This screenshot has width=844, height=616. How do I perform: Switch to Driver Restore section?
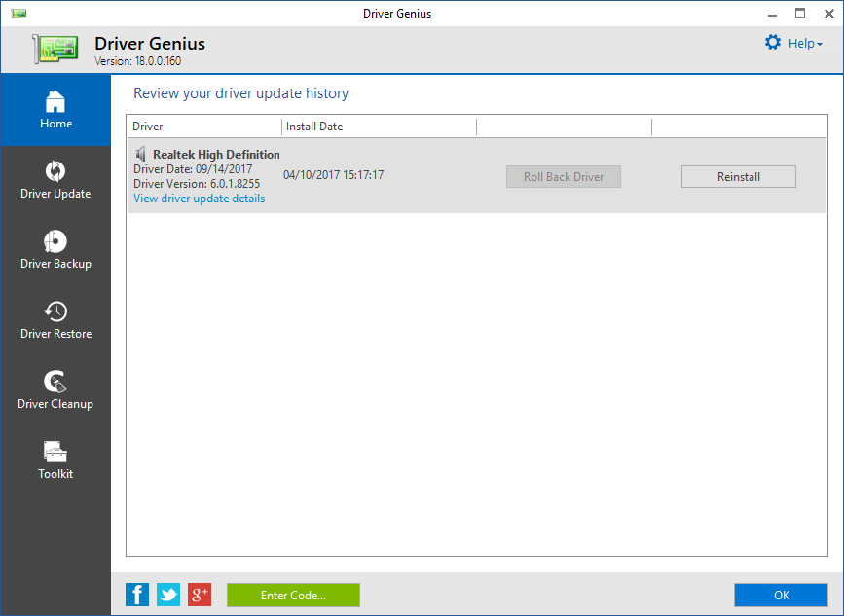55,320
